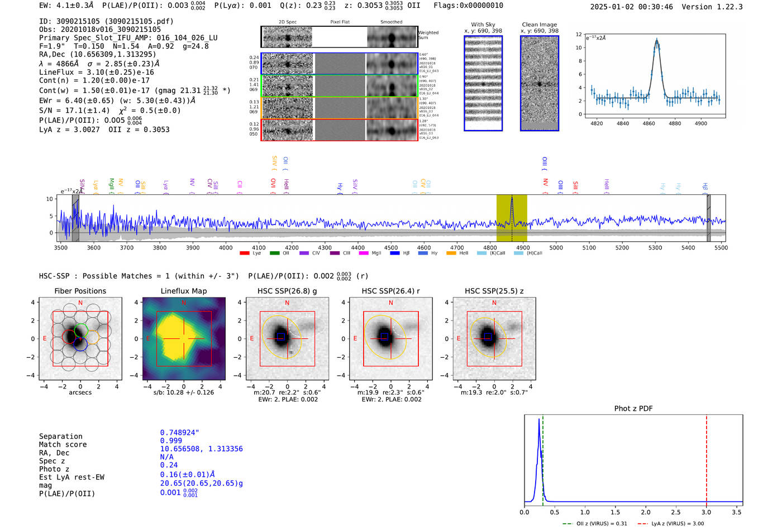The width and height of the screenshot is (782, 532).
Task: Click the Q(z): 0.23 header value
Action: (x=308, y=6)
